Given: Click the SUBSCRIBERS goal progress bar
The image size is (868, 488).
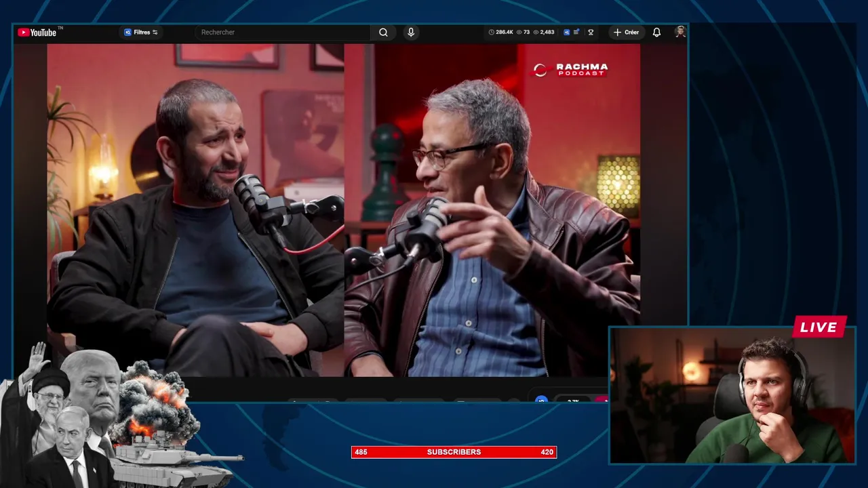Looking at the screenshot, I should pos(454,452).
